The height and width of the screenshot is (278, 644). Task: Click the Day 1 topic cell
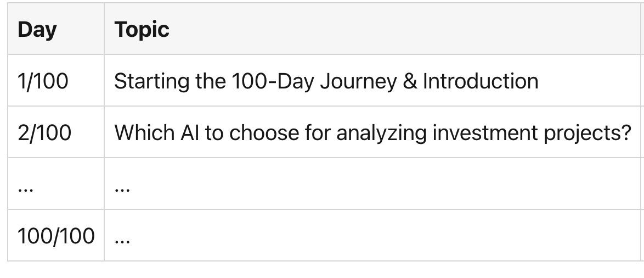pos(326,81)
